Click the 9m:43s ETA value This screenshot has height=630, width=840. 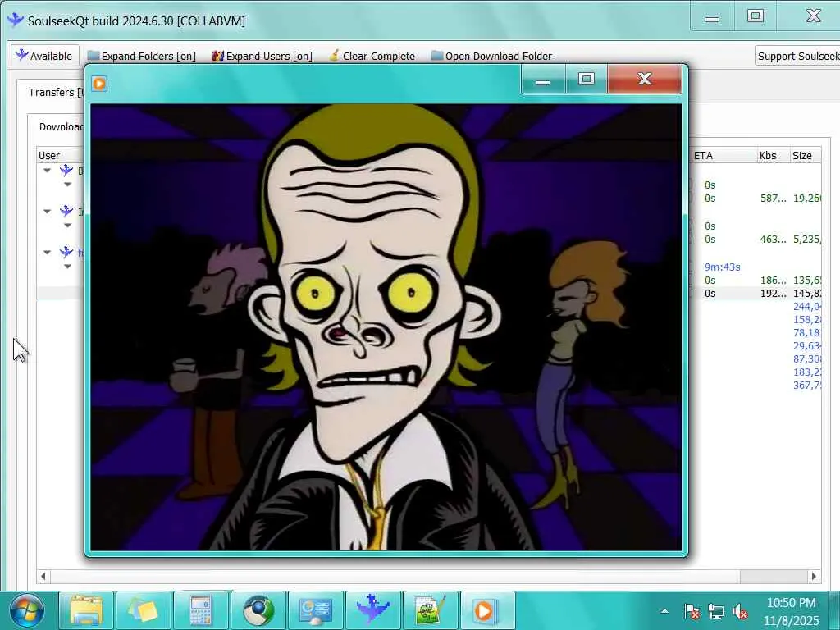click(x=722, y=267)
